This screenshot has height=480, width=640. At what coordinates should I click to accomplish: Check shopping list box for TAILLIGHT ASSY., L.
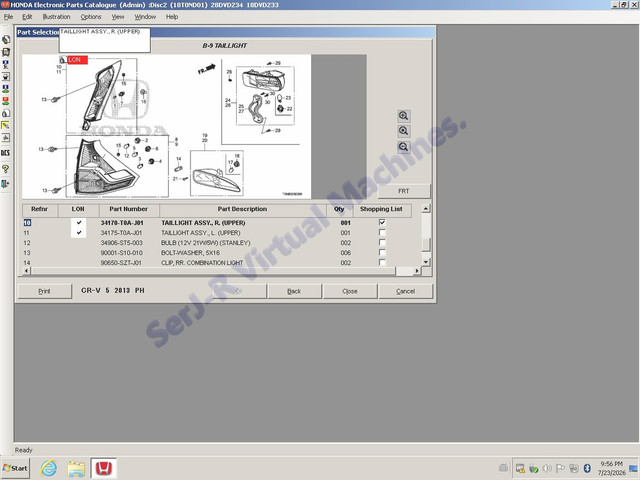(x=382, y=232)
